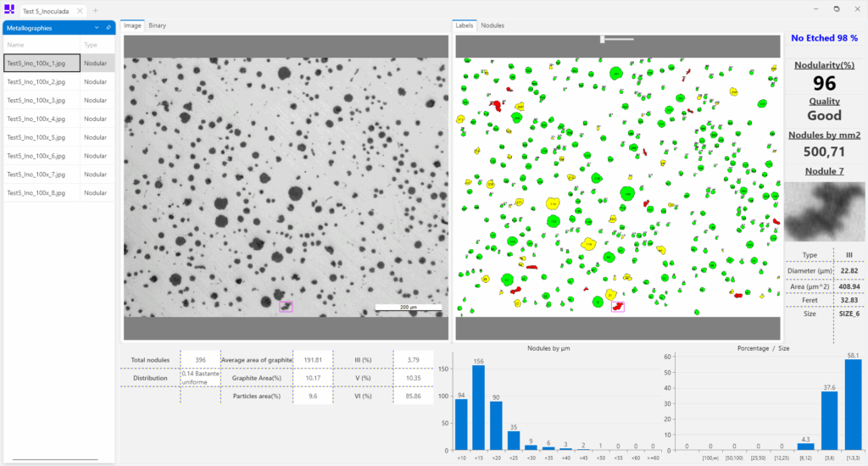Image resolution: width=868 pixels, height=466 pixels.
Task: Select the Image tab
Action: [x=133, y=25]
